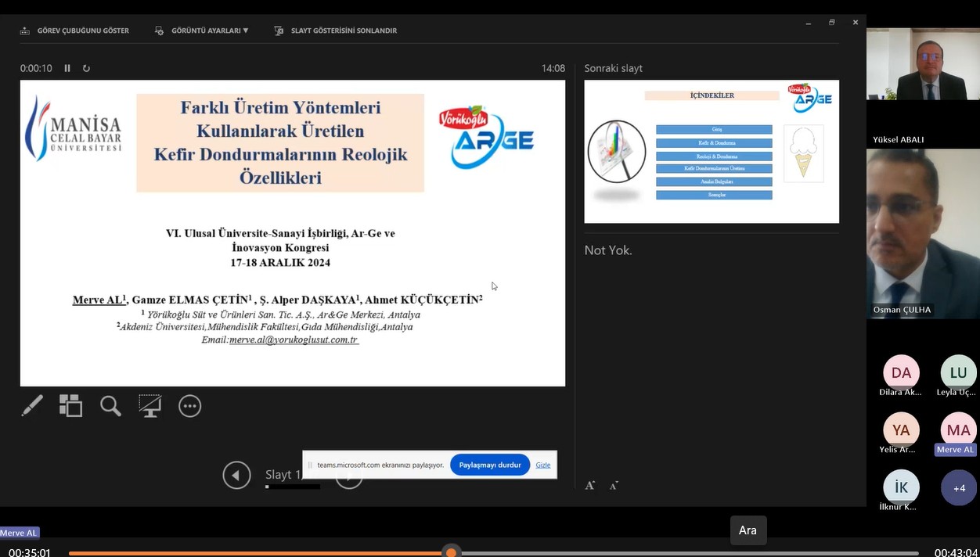Toggle the black screen slideshow icon

pyautogui.click(x=150, y=406)
